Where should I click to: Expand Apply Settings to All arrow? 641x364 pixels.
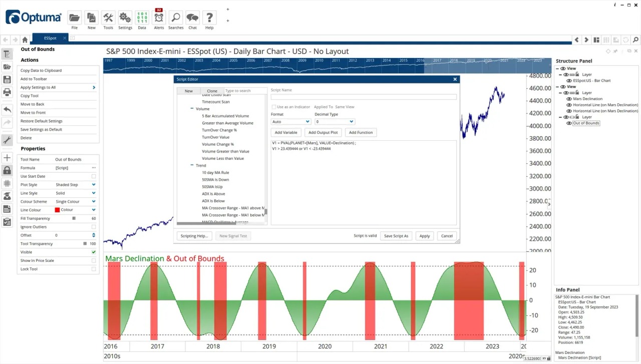click(x=94, y=88)
